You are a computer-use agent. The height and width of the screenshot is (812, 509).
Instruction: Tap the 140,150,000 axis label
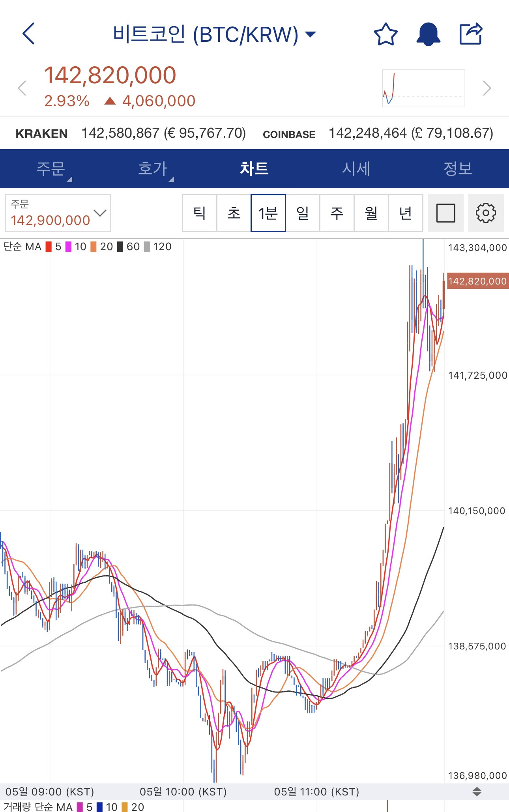pos(477,511)
